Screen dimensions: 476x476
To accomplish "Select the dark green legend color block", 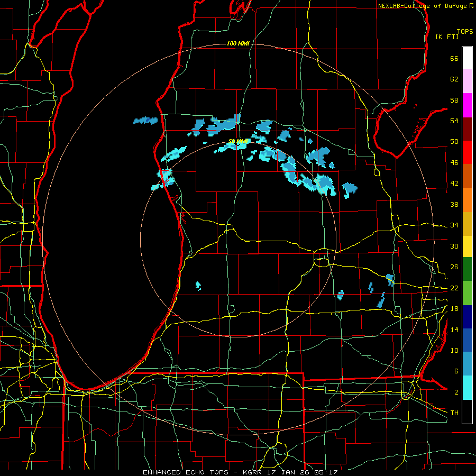I will [x=467, y=269].
